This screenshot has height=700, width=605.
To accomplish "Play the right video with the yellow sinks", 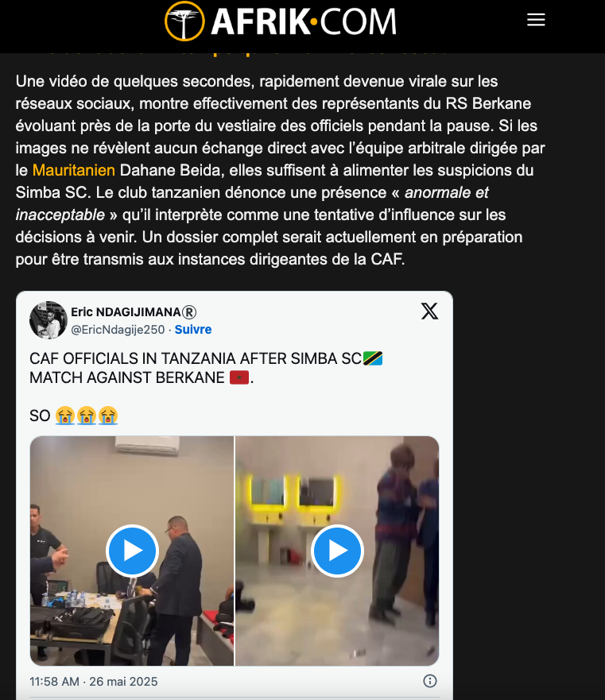I will [337, 551].
